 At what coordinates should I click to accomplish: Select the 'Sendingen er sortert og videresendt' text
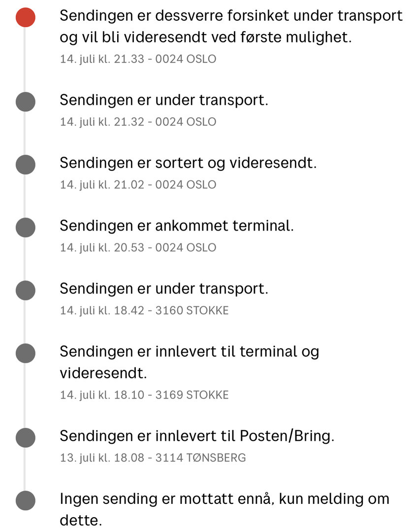pos(188,163)
